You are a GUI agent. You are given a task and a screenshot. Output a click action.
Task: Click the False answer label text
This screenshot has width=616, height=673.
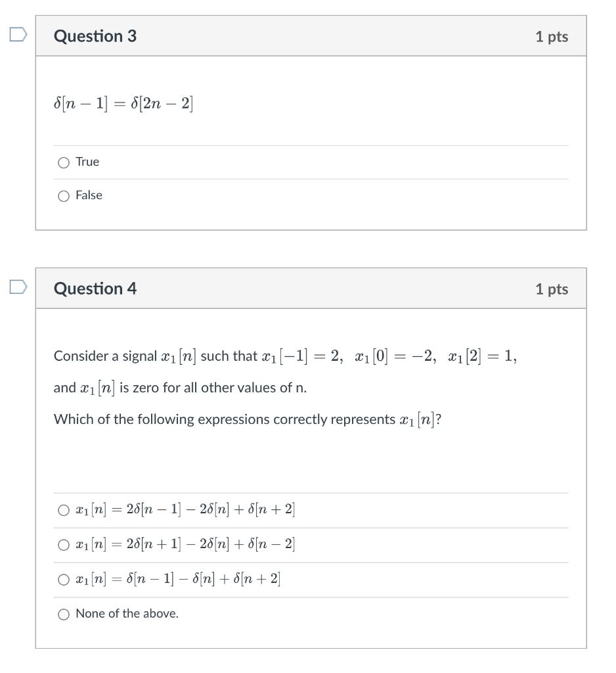[91, 195]
